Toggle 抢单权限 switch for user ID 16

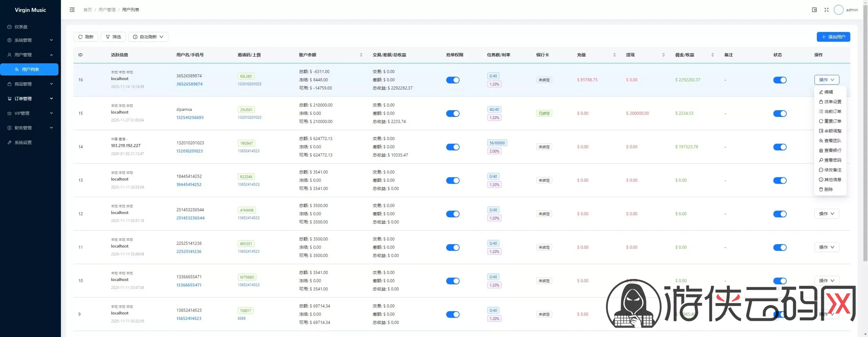point(452,80)
